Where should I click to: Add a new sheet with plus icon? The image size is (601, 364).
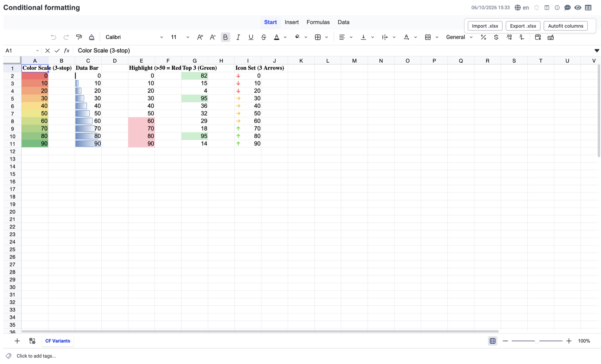click(17, 341)
